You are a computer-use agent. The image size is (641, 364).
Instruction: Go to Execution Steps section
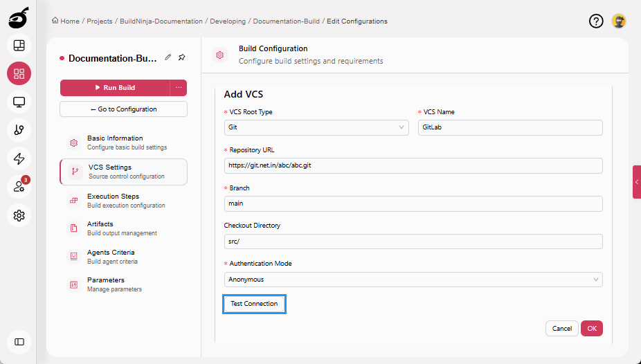[123, 201]
